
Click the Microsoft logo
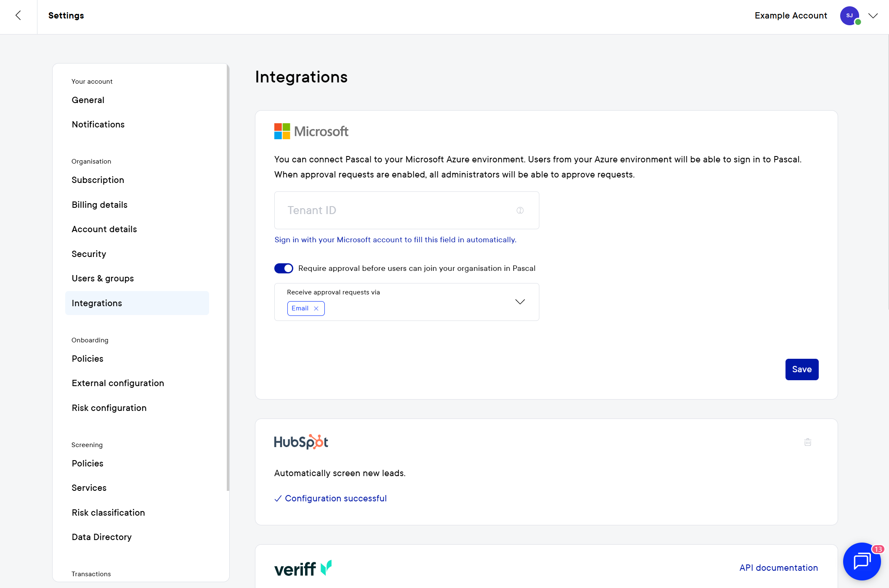[x=311, y=131]
